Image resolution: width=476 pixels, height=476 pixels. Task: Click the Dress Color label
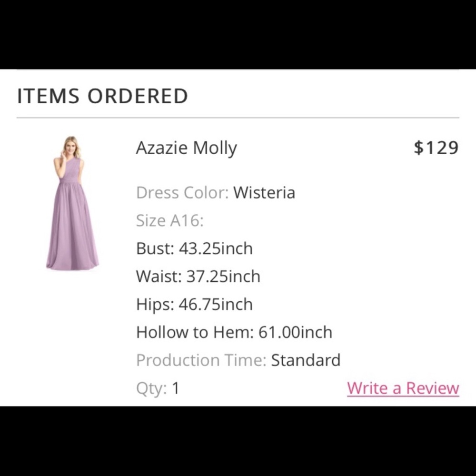(x=181, y=193)
